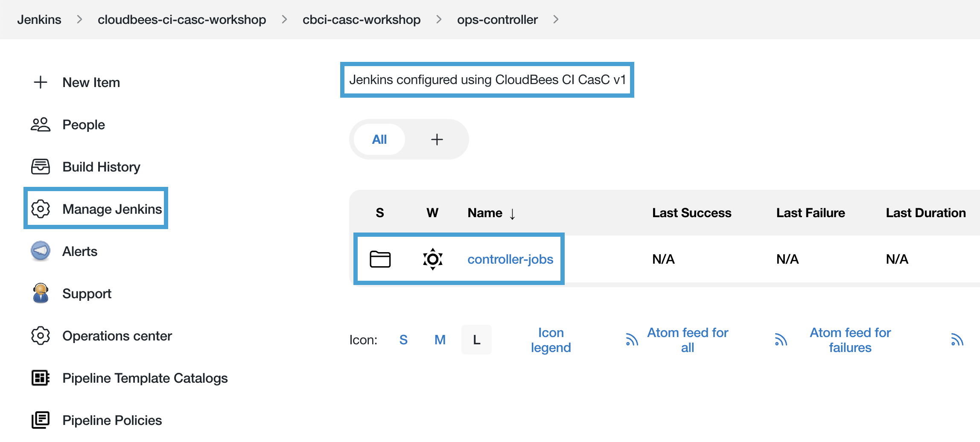The height and width of the screenshot is (442, 980).
Task: Open Manage Jenkins via gear icon
Action: coord(41,209)
